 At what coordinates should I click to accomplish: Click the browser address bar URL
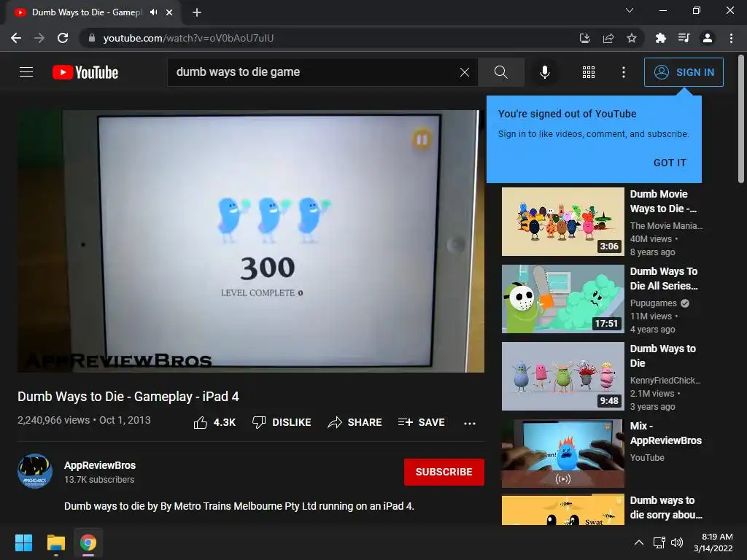point(188,38)
